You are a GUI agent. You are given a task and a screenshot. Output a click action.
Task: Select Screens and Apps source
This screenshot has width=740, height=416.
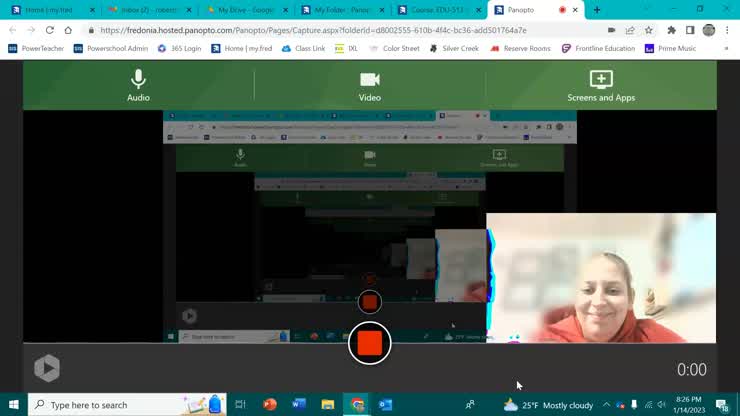tap(601, 85)
